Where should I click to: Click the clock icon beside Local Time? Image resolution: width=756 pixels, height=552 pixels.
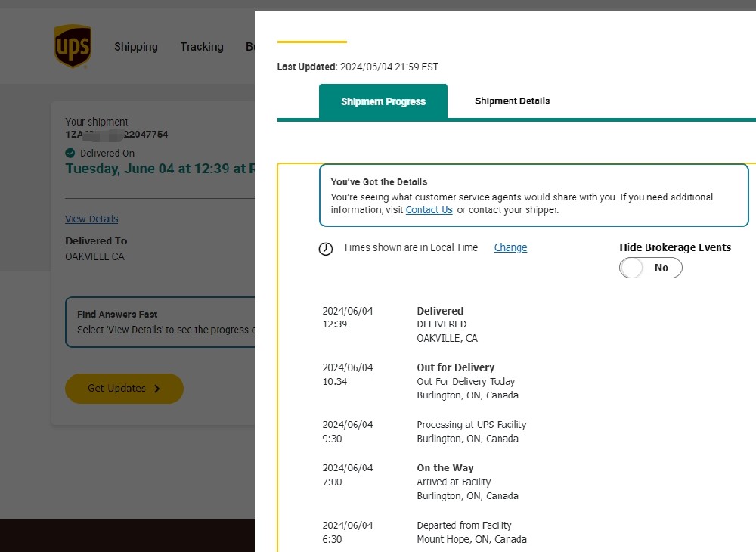click(325, 249)
